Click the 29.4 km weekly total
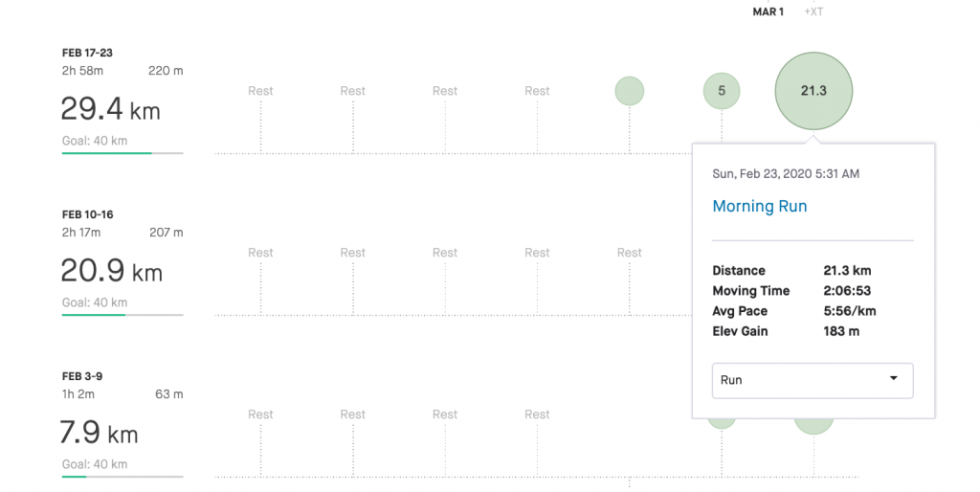Image resolution: width=980 pixels, height=492 pixels. click(111, 109)
